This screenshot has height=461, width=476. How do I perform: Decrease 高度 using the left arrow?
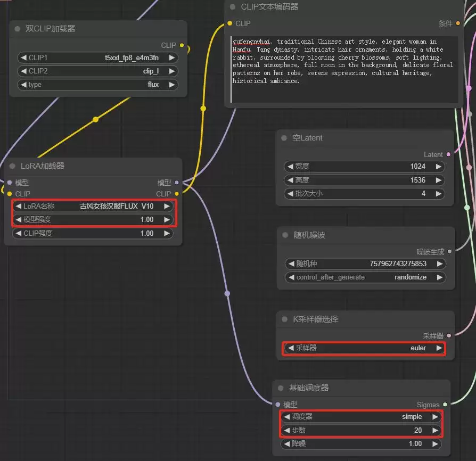point(291,180)
